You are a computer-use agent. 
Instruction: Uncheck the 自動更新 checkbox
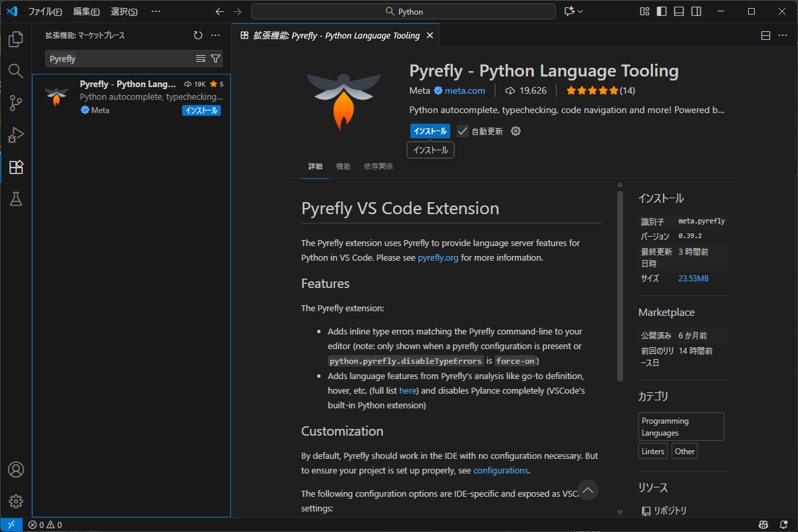tap(462, 131)
